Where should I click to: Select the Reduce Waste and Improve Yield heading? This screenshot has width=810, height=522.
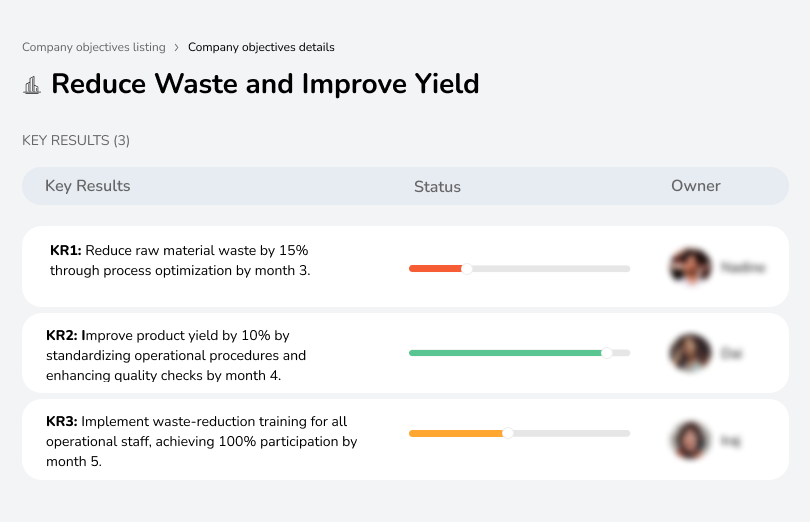pyautogui.click(x=265, y=84)
